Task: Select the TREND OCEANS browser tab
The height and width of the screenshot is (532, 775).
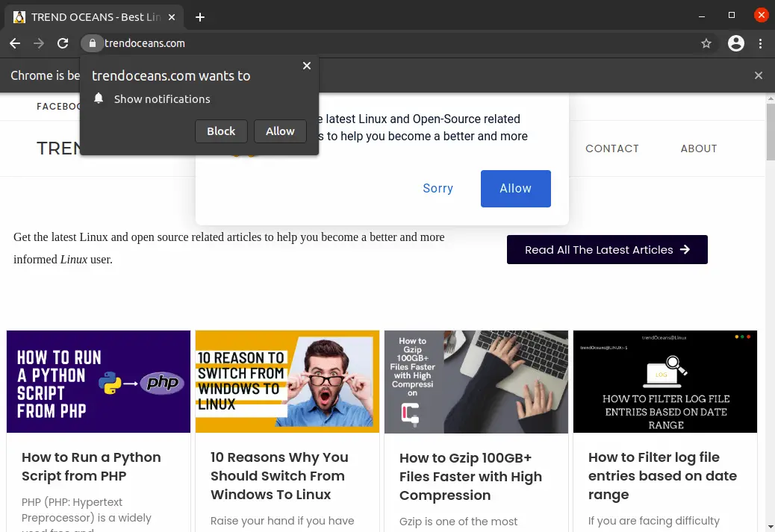Action: (x=94, y=17)
